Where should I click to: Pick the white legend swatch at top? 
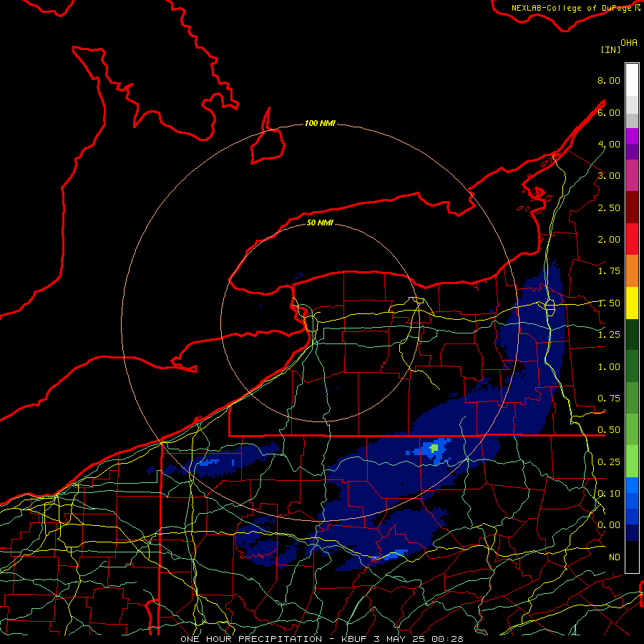click(x=632, y=79)
